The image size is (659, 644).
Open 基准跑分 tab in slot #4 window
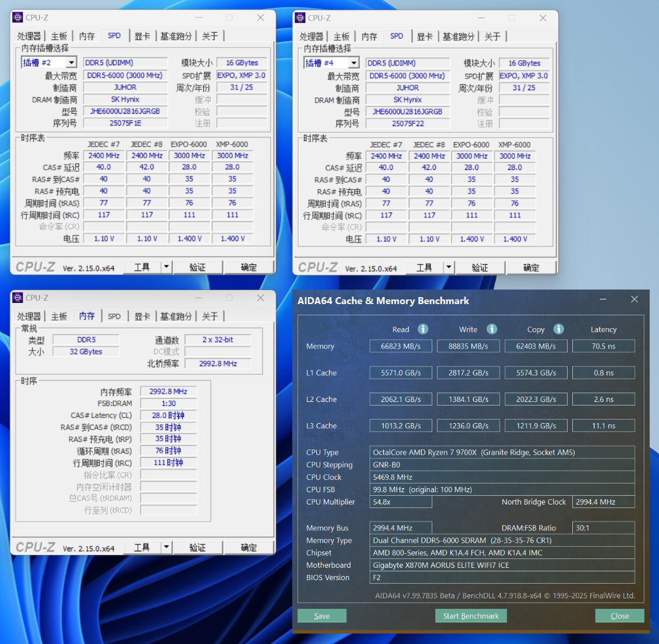tap(459, 36)
